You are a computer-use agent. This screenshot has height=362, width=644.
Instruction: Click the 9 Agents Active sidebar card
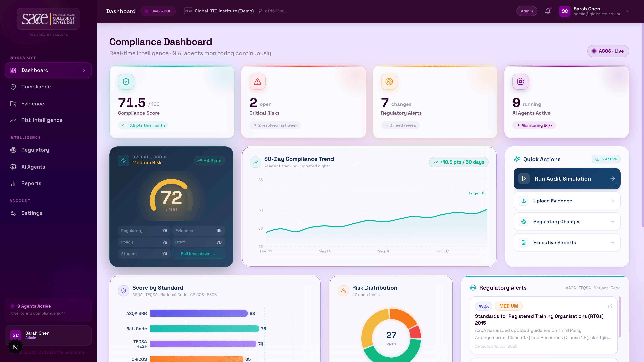pos(48,310)
